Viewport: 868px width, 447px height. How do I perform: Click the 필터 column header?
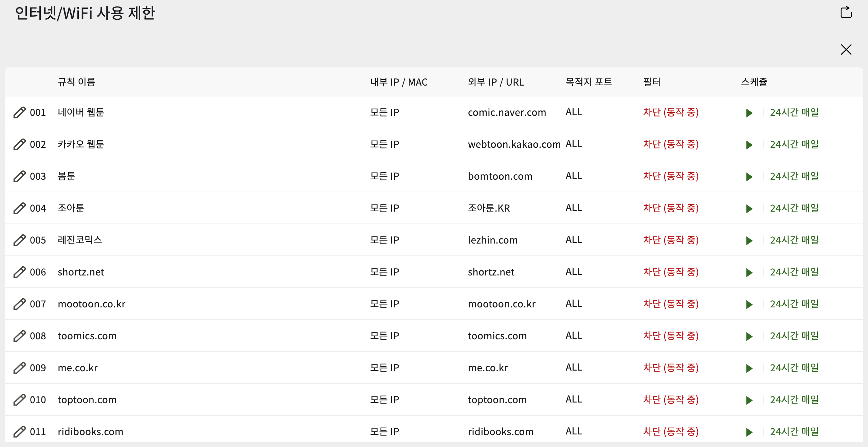(x=652, y=82)
